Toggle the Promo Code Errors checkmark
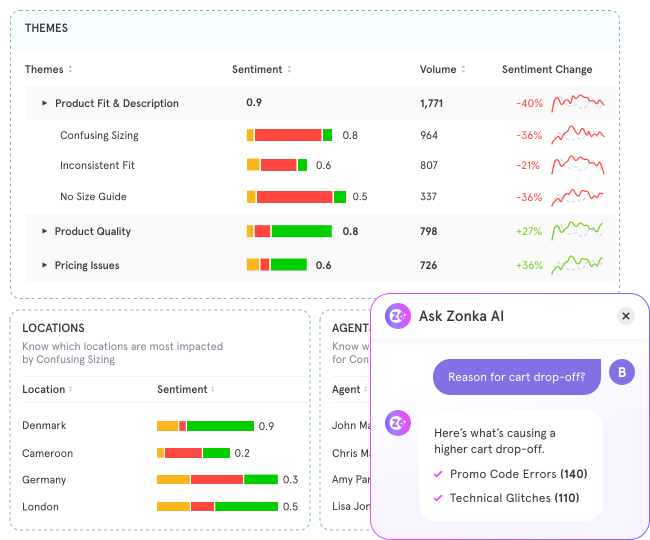This screenshot has width=650, height=540. click(437, 474)
